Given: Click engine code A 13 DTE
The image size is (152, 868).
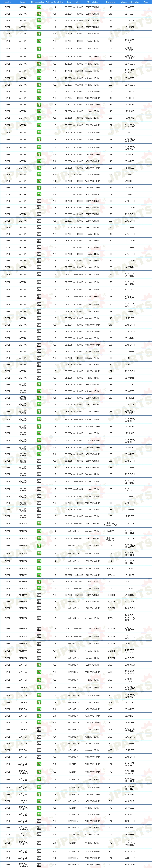Looking at the screenshot, I should click(130, 601).
